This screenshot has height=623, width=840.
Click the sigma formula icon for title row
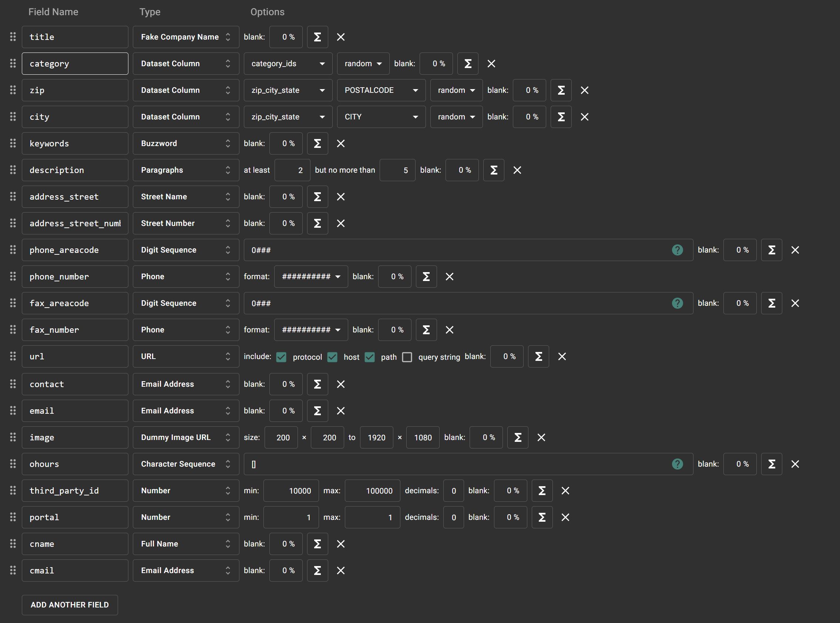coord(317,37)
